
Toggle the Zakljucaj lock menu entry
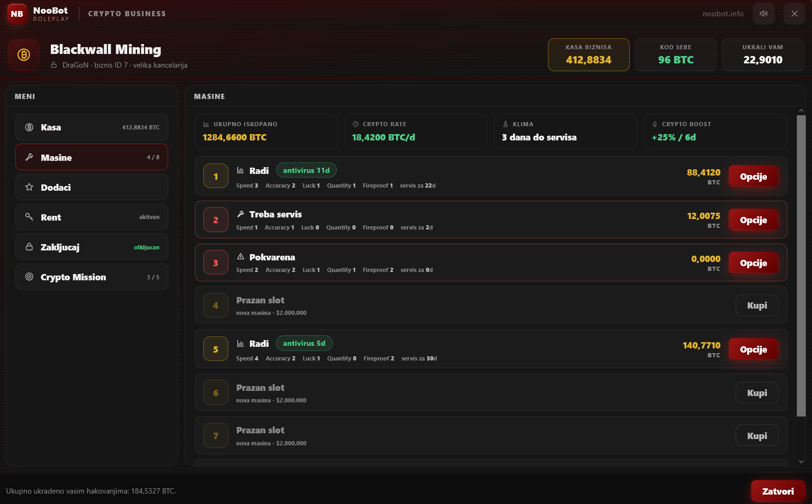92,247
